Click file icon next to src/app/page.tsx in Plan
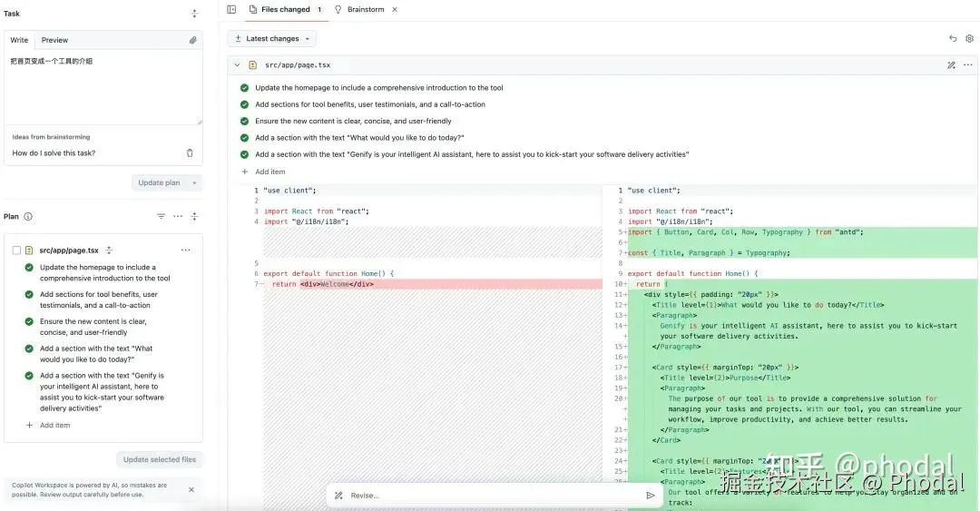The image size is (980, 511). (29, 251)
